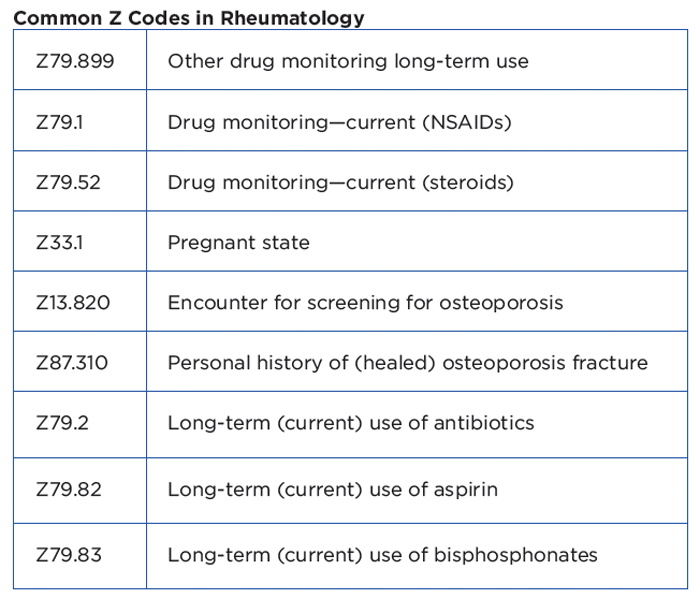700x599 pixels.
Task: Click 'Encounter for screening for osteoporosis' text
Action: (x=365, y=302)
